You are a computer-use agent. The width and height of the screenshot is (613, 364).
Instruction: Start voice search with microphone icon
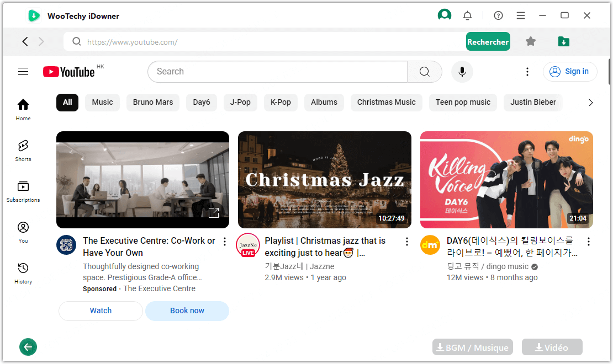click(x=462, y=72)
